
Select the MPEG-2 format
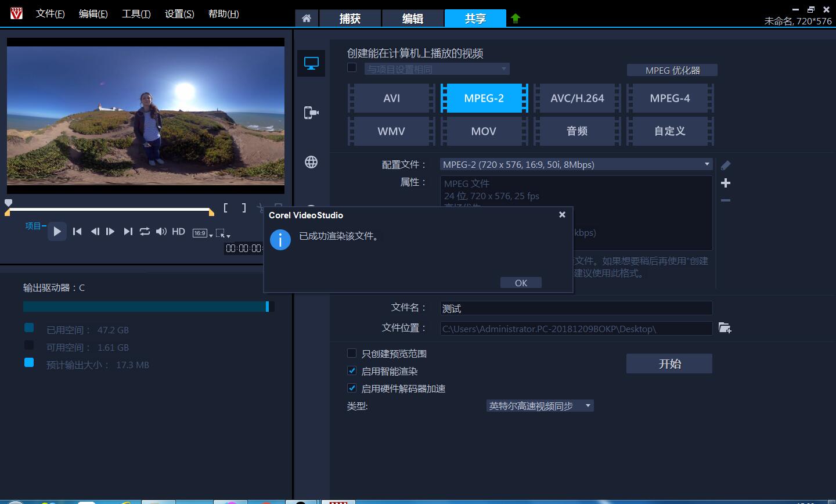484,98
